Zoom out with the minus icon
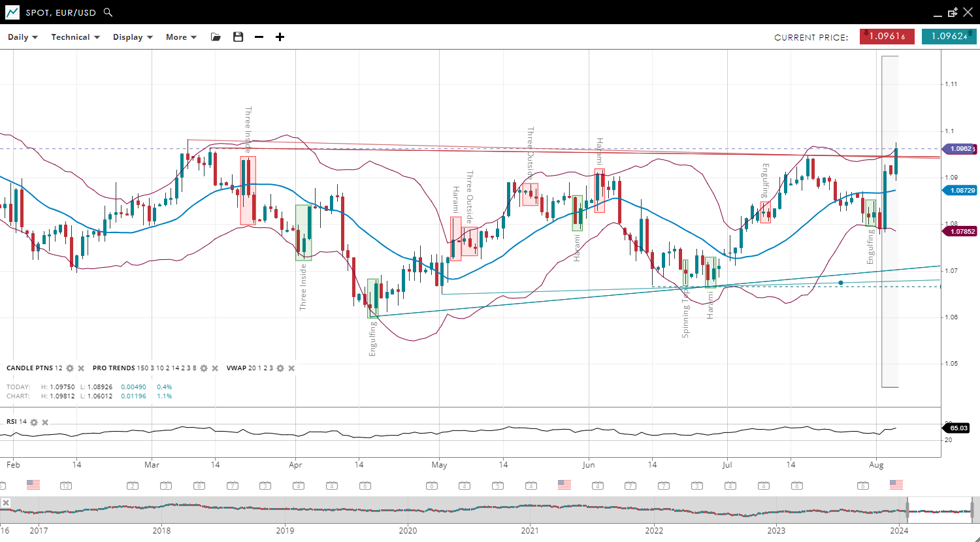This screenshot has height=542, width=980. pos(259,37)
